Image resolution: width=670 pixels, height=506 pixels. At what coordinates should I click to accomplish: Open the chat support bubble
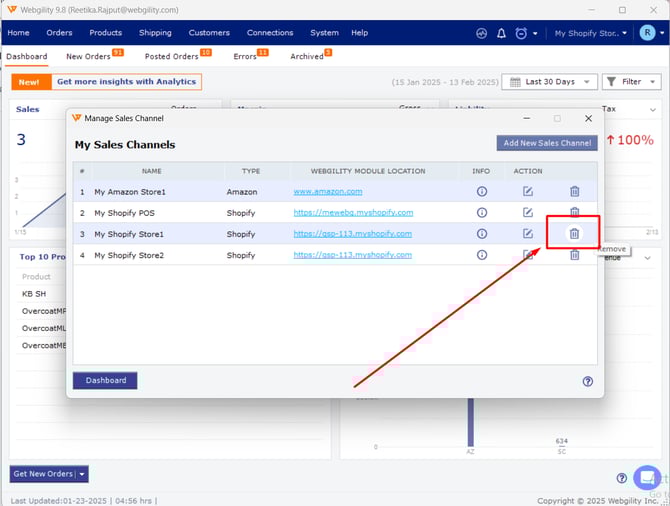[647, 477]
